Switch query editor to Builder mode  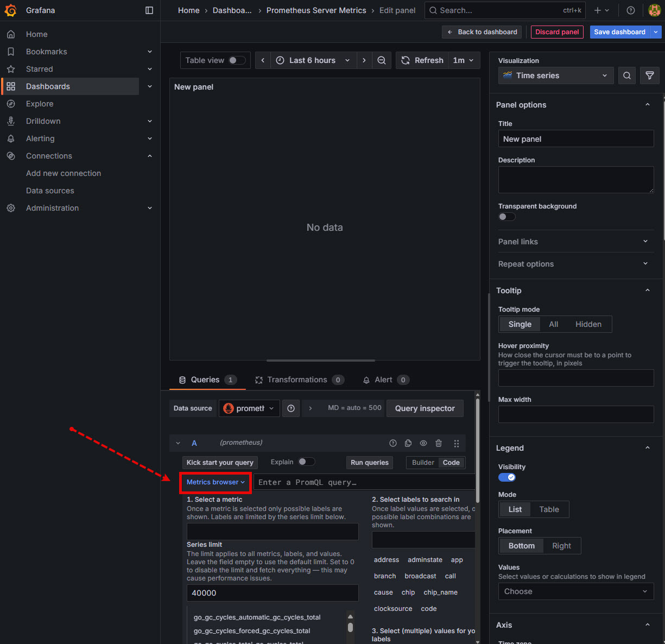423,463
